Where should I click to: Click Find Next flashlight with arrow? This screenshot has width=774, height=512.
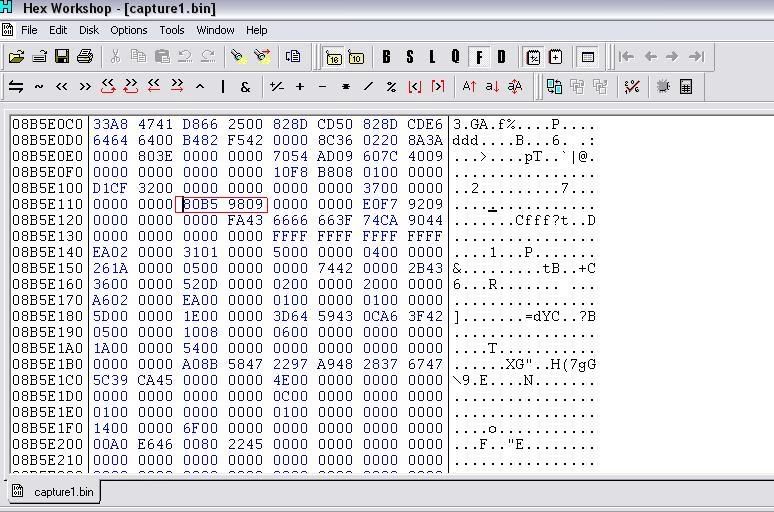tap(262, 57)
